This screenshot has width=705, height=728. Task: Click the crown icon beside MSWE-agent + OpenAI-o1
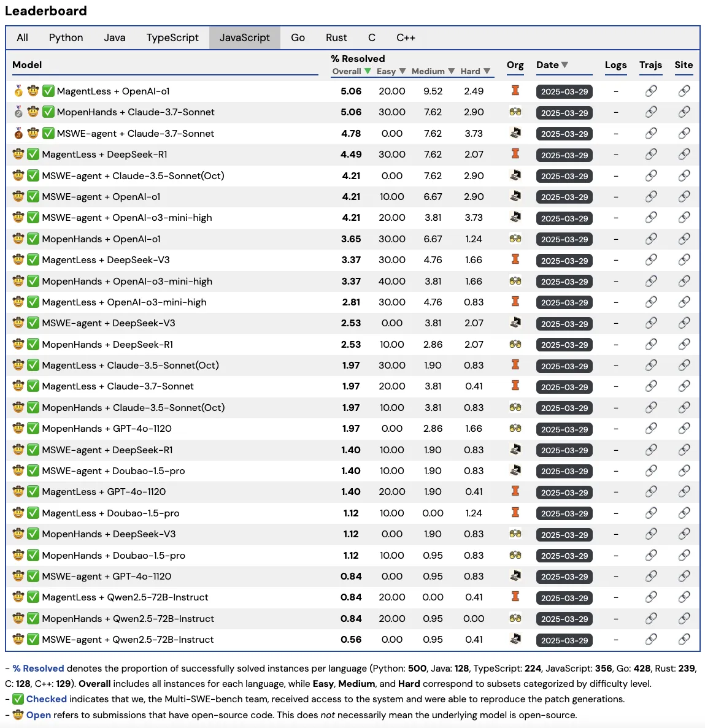(x=18, y=196)
